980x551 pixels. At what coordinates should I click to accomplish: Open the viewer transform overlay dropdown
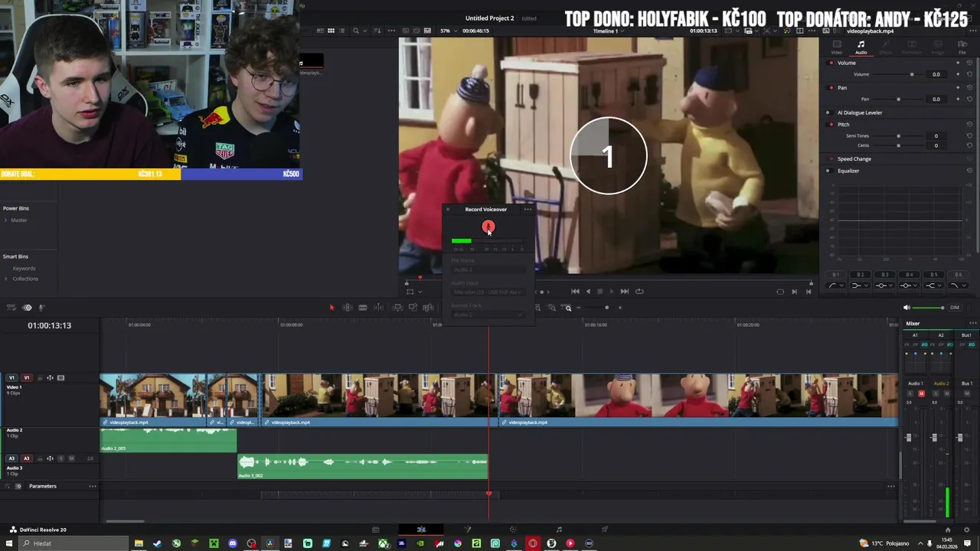pyautogui.click(x=420, y=292)
